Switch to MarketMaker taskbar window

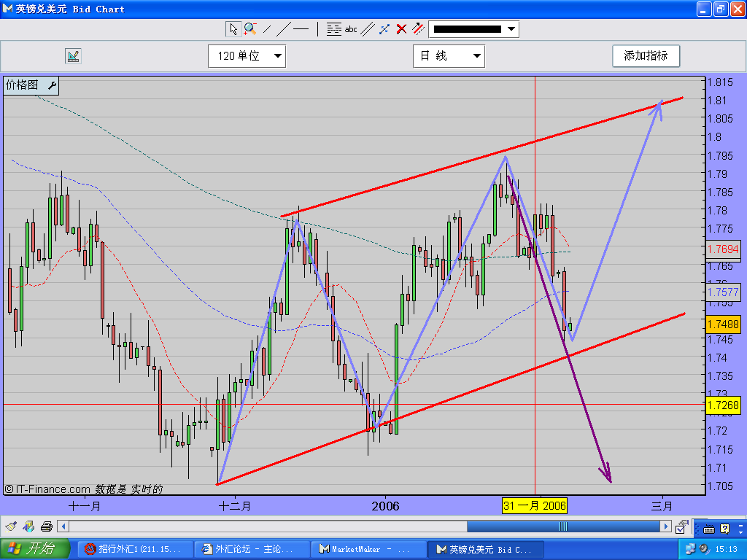(368, 549)
